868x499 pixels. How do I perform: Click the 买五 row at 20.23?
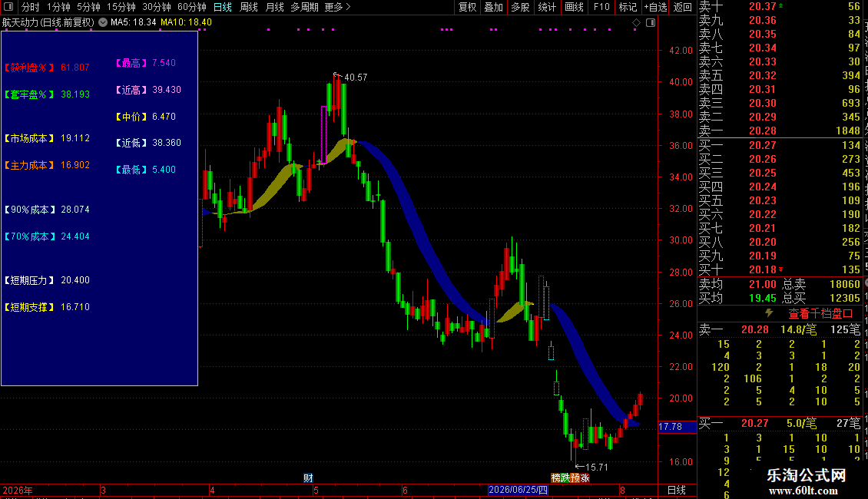[x=780, y=201]
